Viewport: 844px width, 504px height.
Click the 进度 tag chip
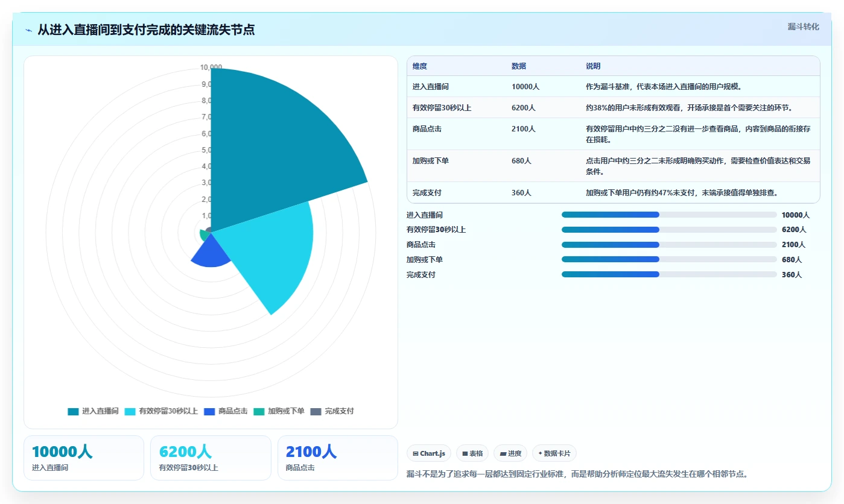(x=510, y=453)
